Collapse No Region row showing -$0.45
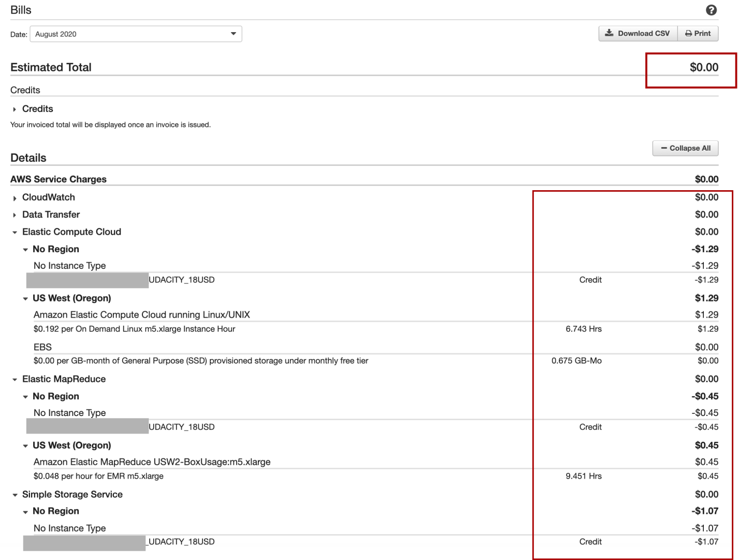 [x=25, y=397]
